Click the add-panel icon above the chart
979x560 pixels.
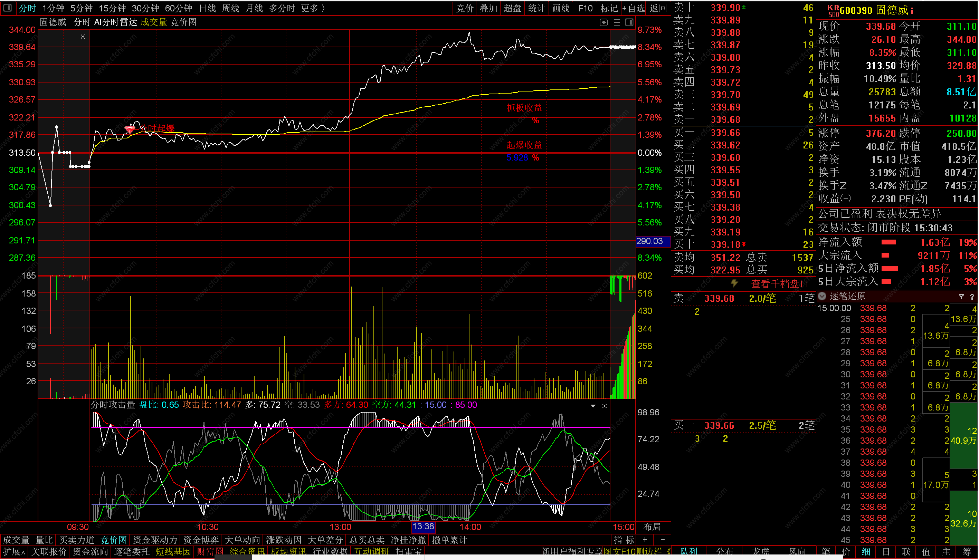click(x=604, y=23)
